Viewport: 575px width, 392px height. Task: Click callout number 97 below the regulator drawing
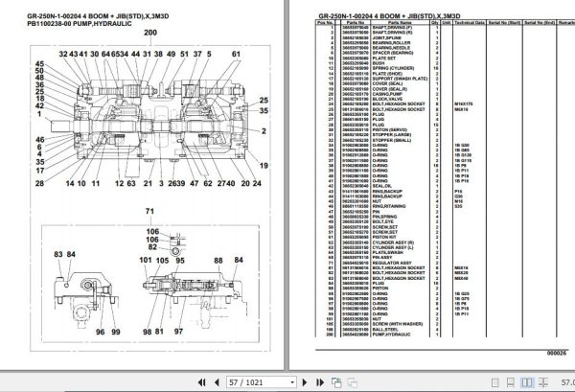tap(178, 331)
